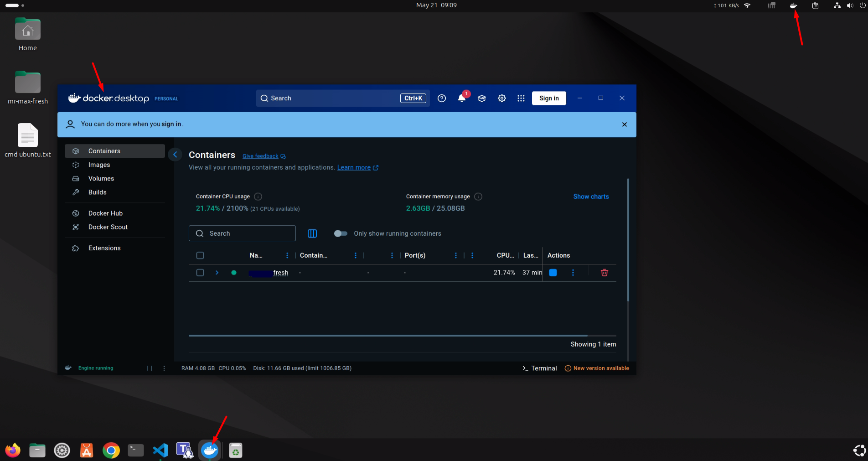Click the top search bar
Screen dimensions: 868x461
tap(342, 98)
